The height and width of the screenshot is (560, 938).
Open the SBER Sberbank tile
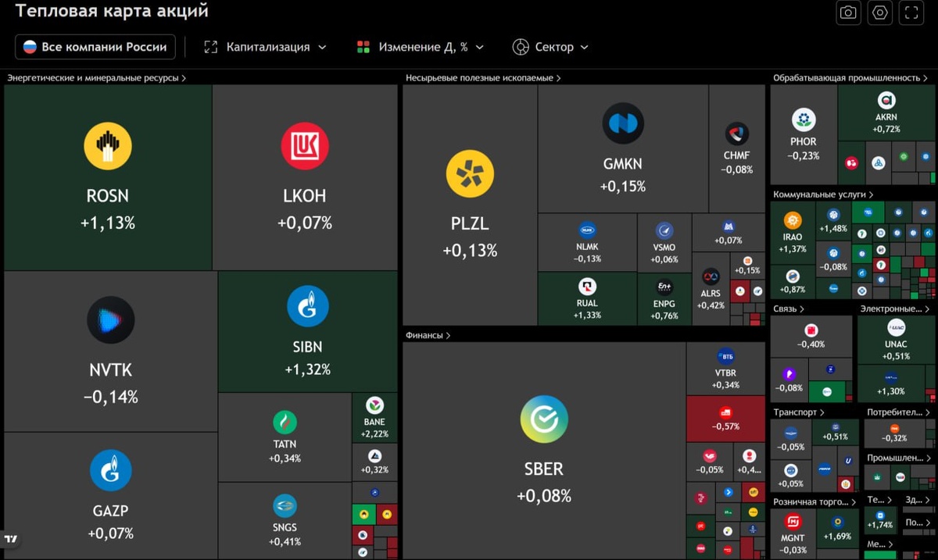click(x=544, y=450)
